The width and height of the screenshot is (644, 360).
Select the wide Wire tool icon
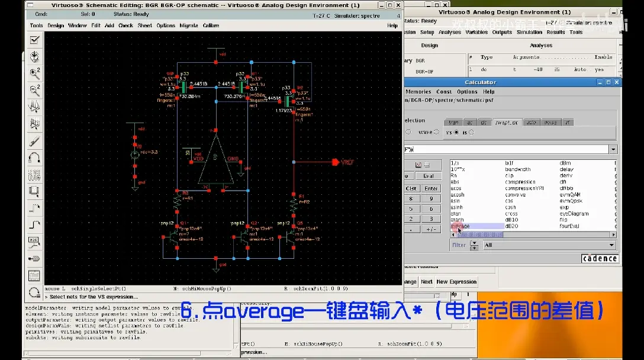click(x=34, y=225)
